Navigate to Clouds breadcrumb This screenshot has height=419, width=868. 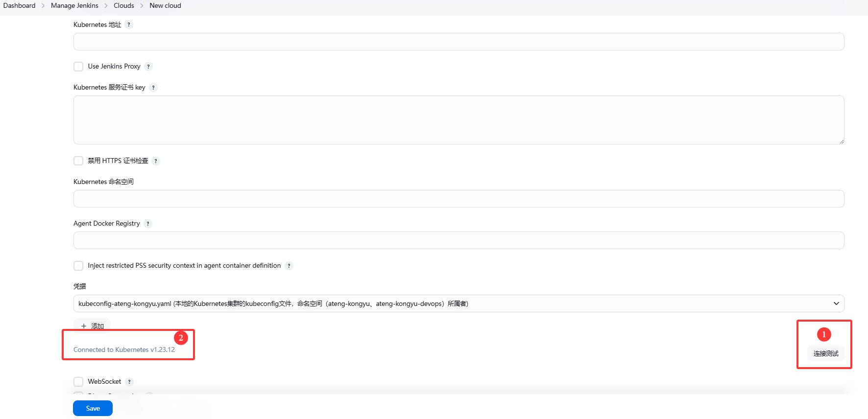(124, 5)
